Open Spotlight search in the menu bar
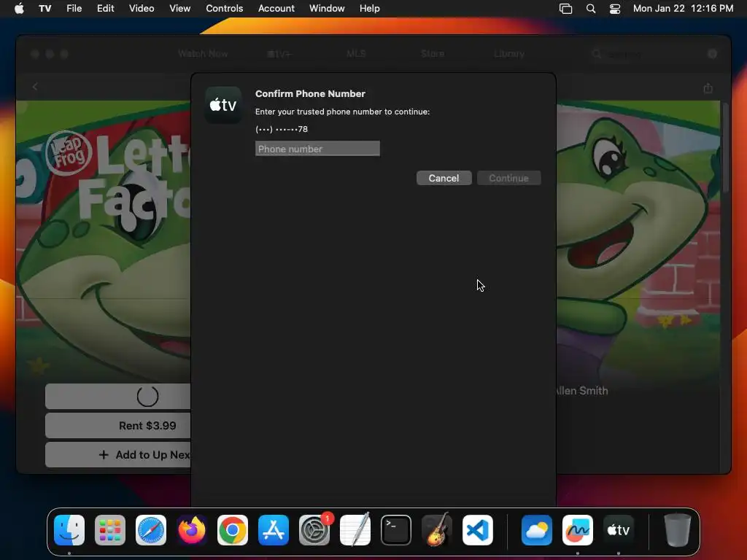 591,9
